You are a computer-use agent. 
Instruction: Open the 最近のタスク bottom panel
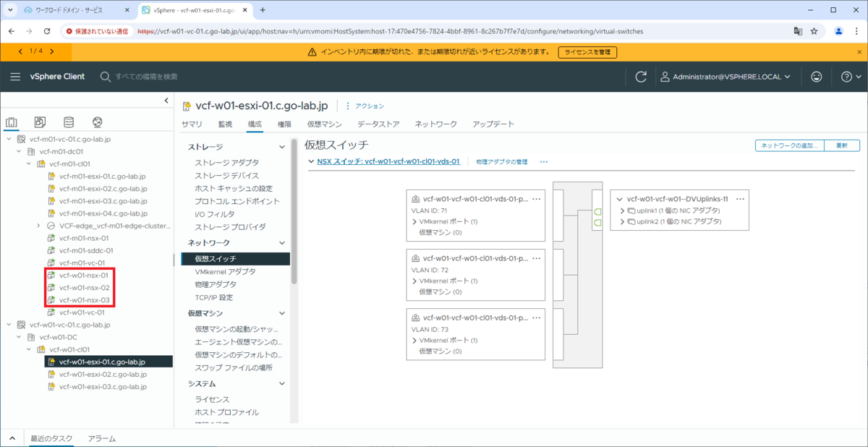tap(51, 438)
